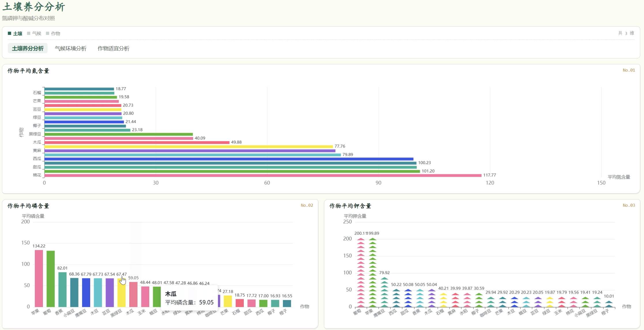Click the No.01 chart index label
The width and height of the screenshot is (644, 330).
[x=629, y=70]
